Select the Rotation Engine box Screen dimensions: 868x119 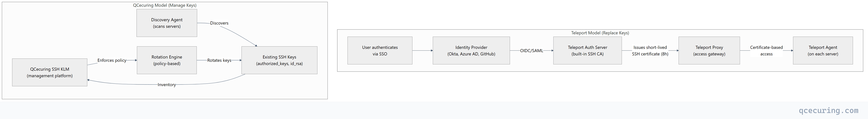[x=167, y=60]
